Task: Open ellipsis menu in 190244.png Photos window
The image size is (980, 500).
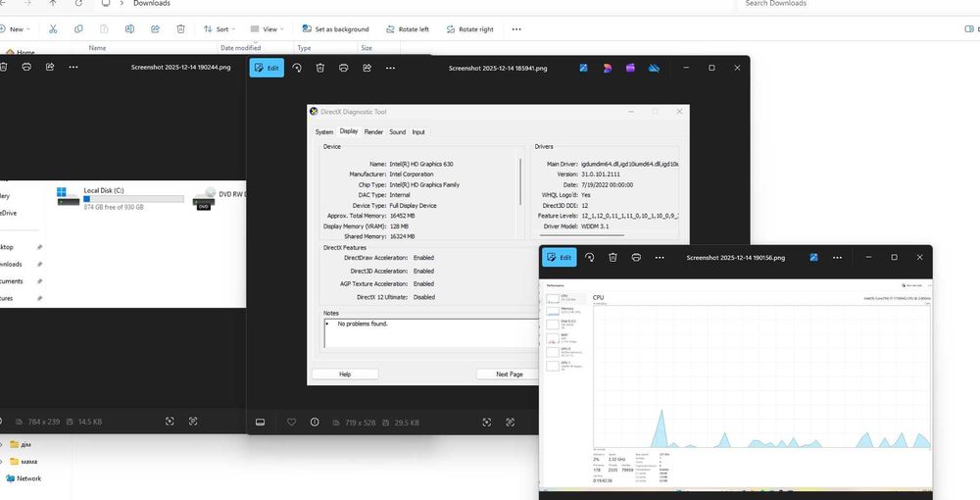Action: click(73, 67)
